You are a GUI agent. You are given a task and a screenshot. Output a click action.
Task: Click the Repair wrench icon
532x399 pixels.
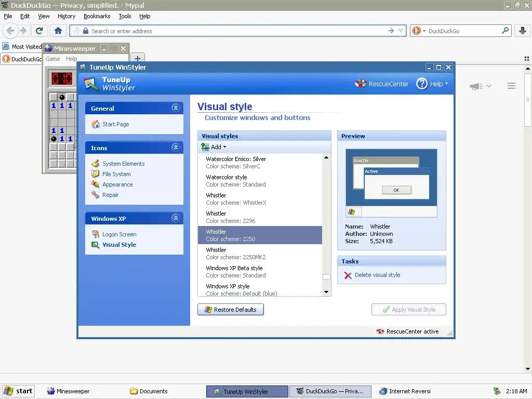[96, 195]
